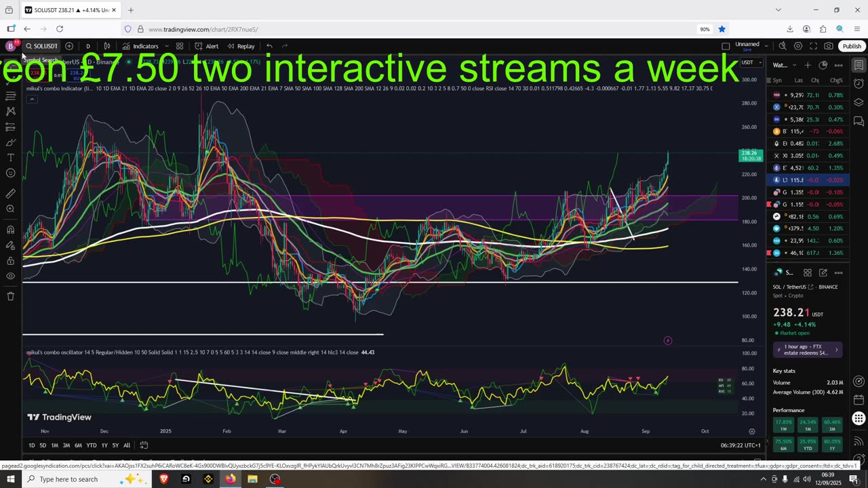Screen dimensions: 868x488
Task: Open Object tree layers sidebar icon
Action: click(x=859, y=103)
